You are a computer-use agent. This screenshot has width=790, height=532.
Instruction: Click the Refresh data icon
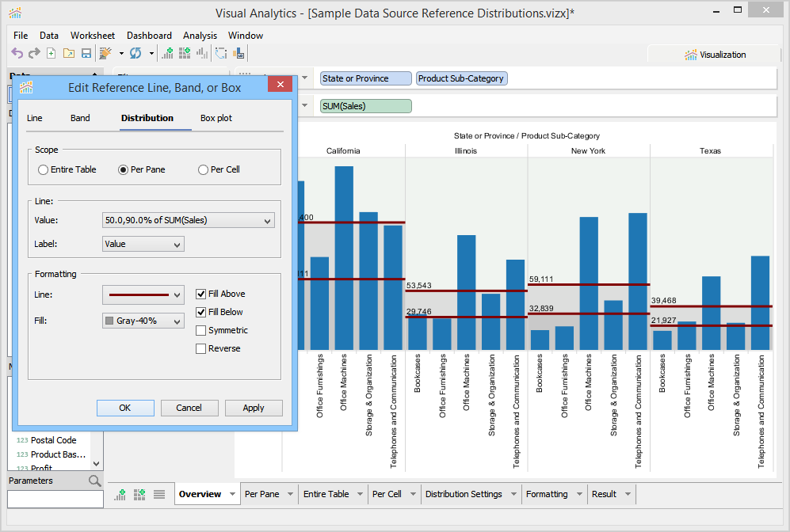click(135, 53)
